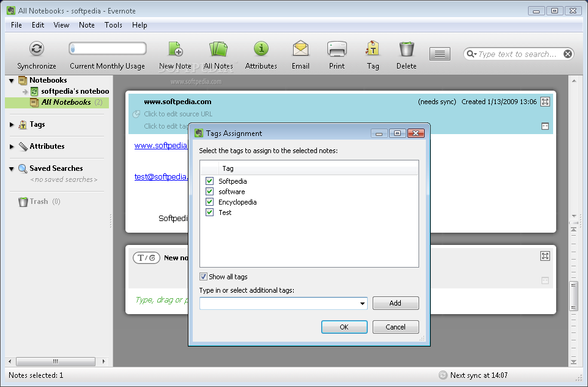Open the Tools menu

coord(113,25)
